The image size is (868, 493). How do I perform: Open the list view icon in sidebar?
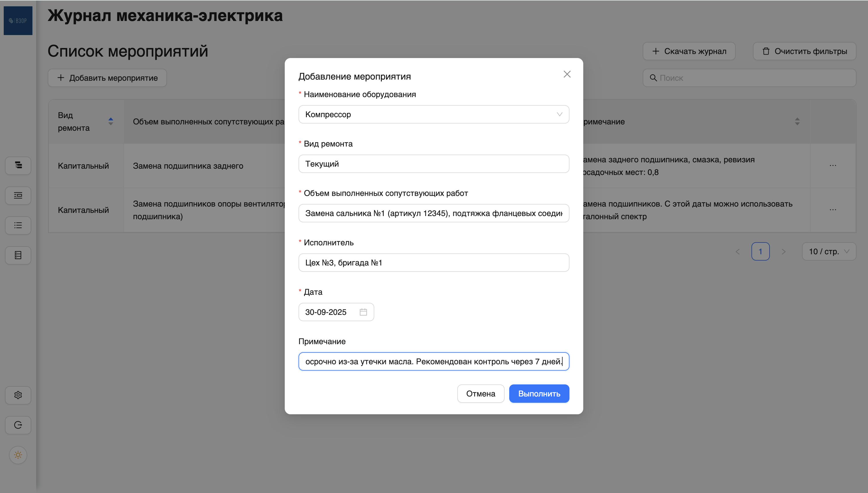coord(18,225)
